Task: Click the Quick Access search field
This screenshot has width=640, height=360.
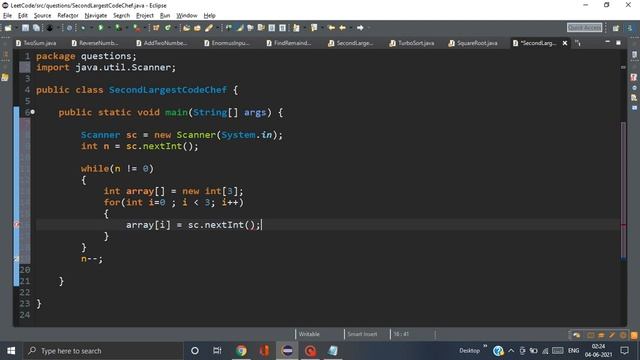Action: (x=584, y=27)
